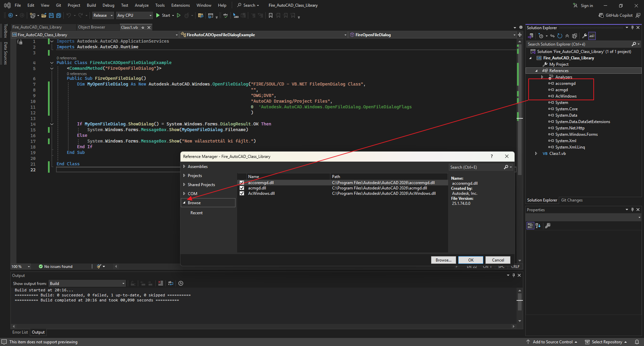Image resolution: width=644 pixels, height=346 pixels.
Task: Click the code cleanup broom icon
Action: pos(99,267)
